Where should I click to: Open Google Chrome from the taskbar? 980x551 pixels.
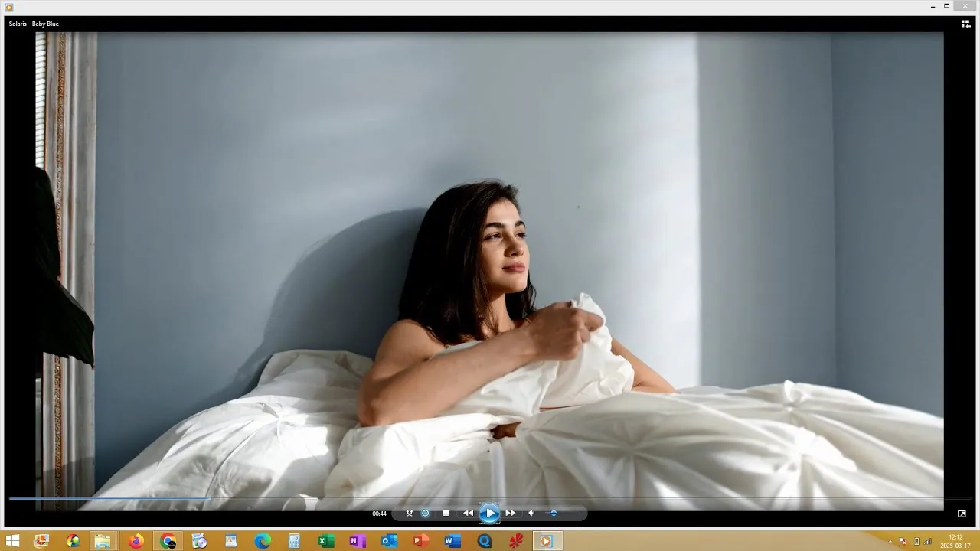(x=168, y=541)
